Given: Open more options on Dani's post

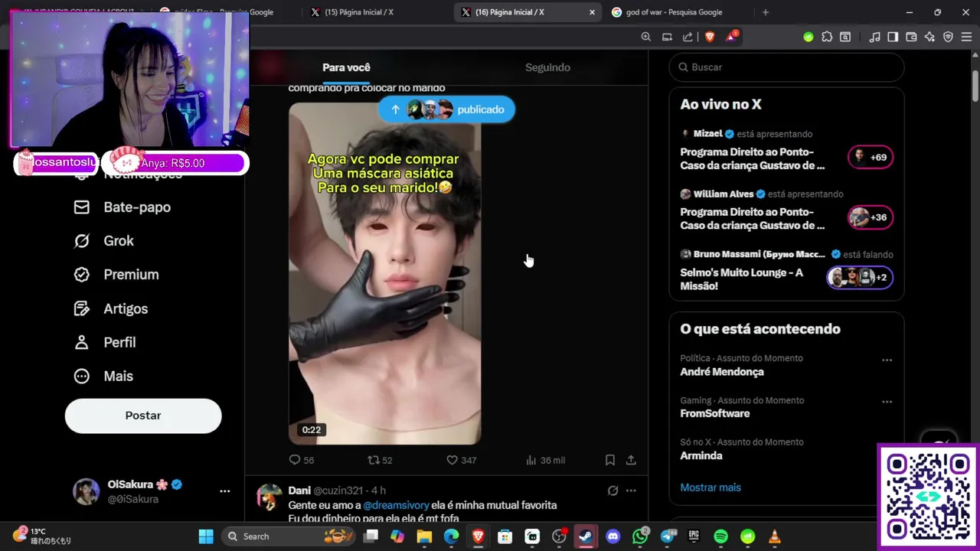Looking at the screenshot, I should click(631, 491).
